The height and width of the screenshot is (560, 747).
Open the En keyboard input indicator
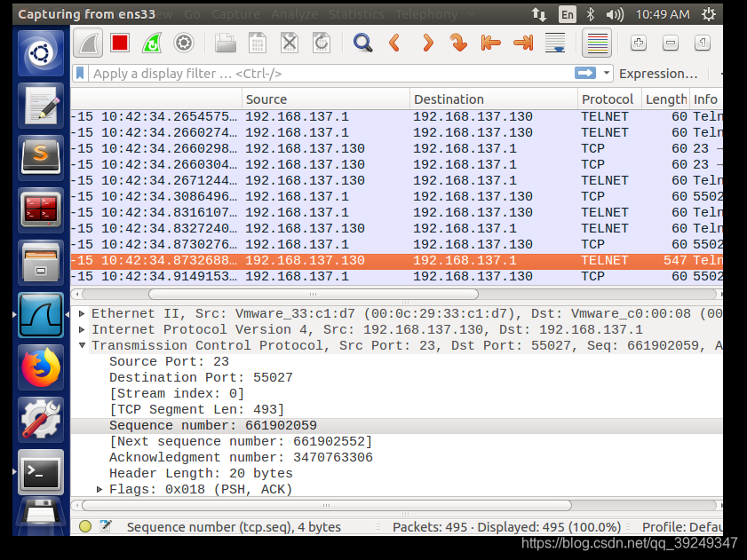(567, 14)
